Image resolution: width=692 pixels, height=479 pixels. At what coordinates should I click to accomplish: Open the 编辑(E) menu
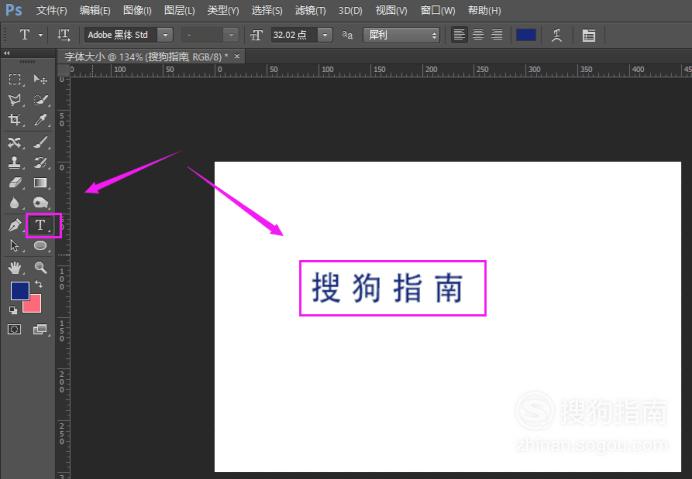(95, 10)
